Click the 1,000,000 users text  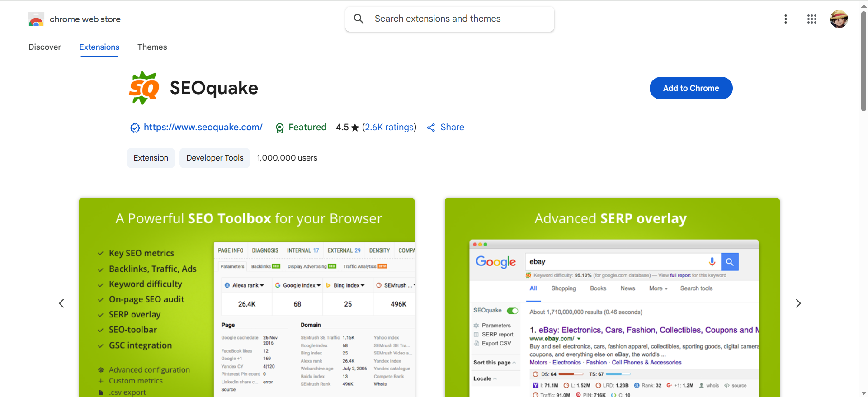click(287, 158)
